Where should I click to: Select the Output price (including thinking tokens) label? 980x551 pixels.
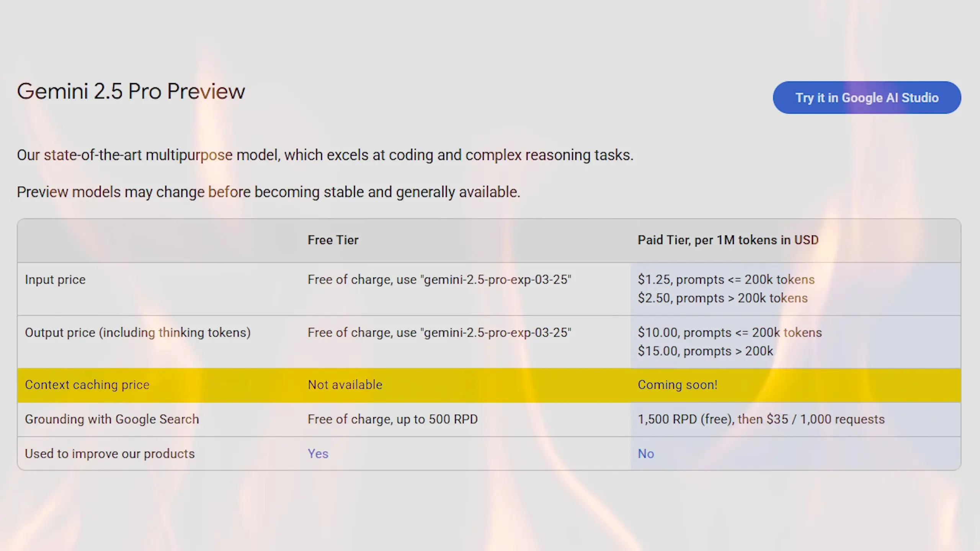(x=138, y=333)
